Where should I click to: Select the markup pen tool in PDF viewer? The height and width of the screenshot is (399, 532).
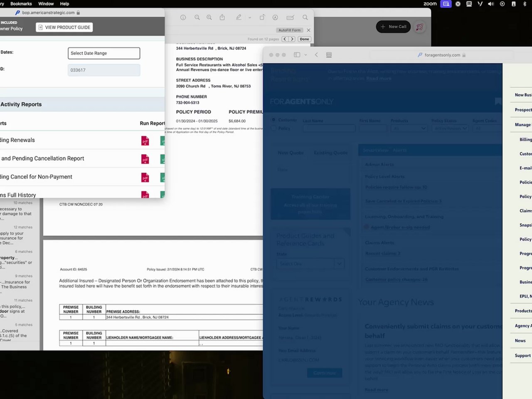click(239, 17)
